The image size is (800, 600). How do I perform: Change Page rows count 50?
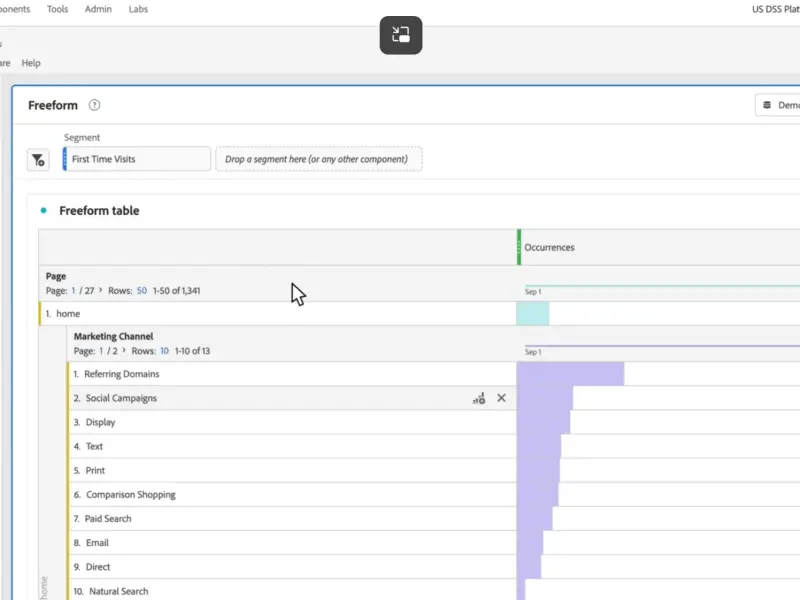pos(141,290)
